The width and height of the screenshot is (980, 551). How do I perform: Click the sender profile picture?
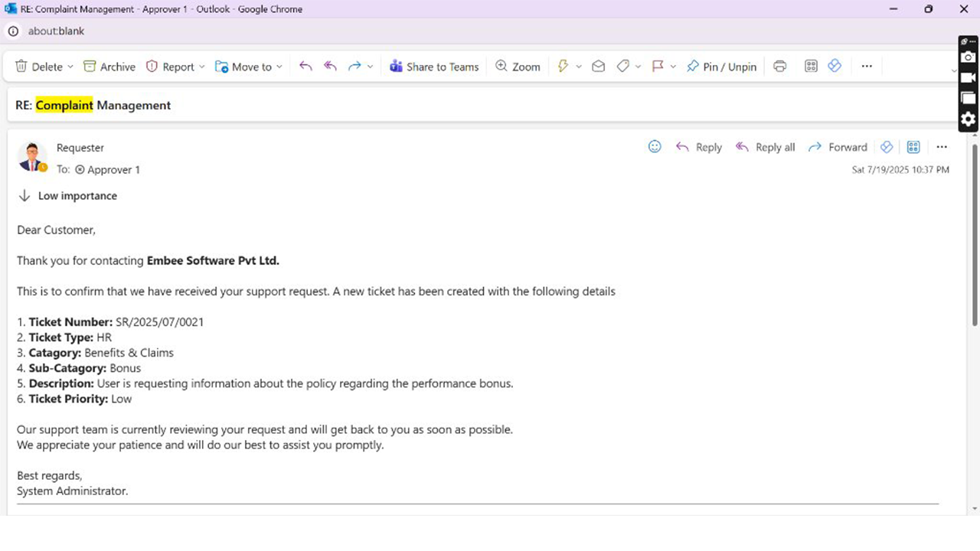point(31,157)
